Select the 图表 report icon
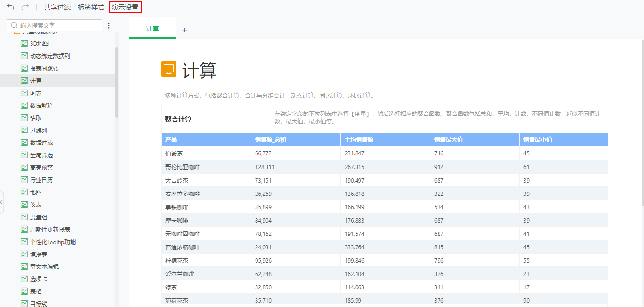This screenshot has height=307, width=644. click(x=24, y=92)
